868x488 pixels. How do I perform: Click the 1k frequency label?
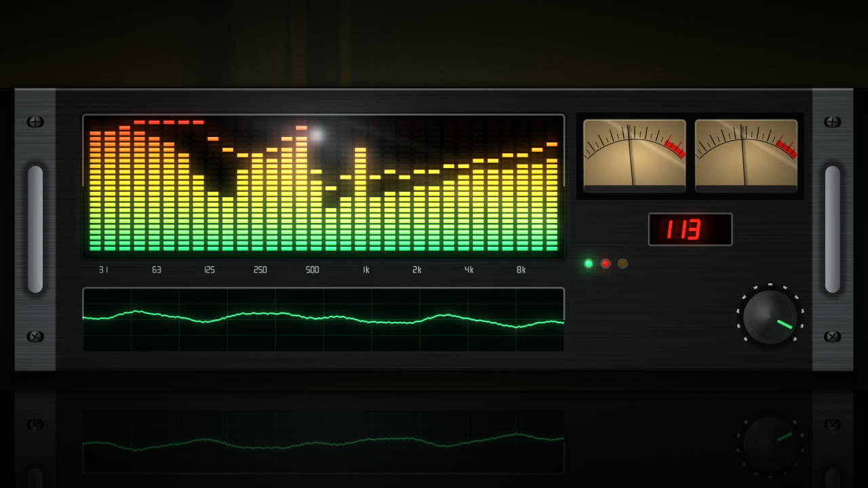pyautogui.click(x=366, y=270)
